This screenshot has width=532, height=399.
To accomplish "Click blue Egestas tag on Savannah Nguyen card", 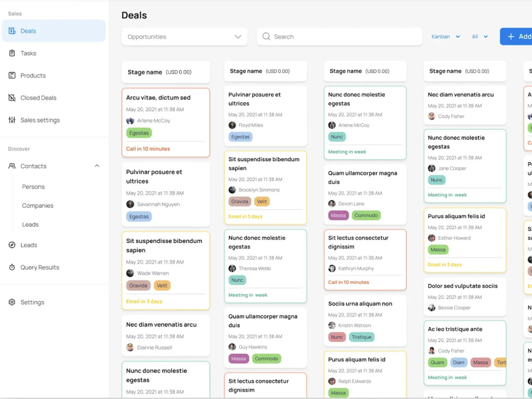I will [139, 217].
